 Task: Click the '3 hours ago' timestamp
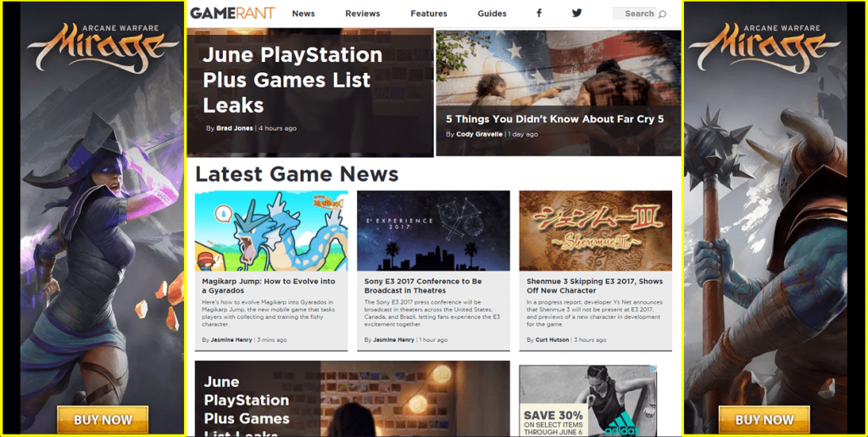(590, 339)
